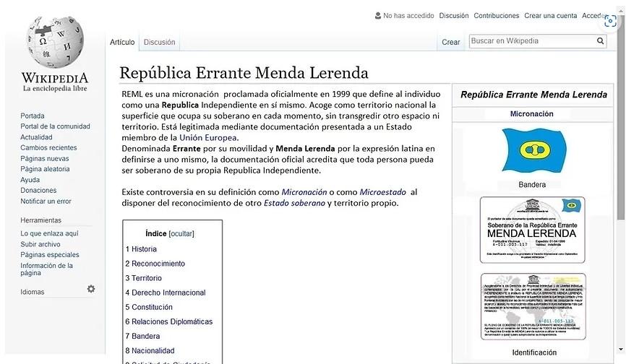This screenshot has width=626, height=364.
Task: Click the visual search lens icon
Action: pyautogui.click(x=610, y=21)
